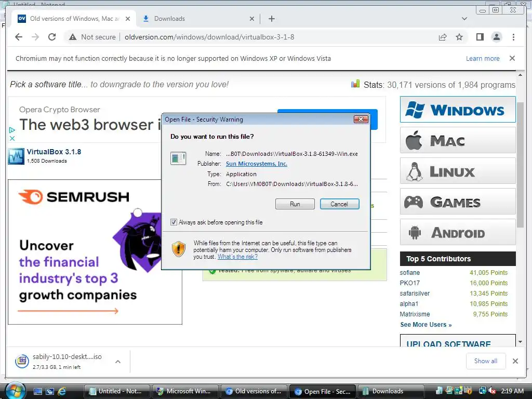This screenshot has height=399, width=532.
Task: Expand the tab search chevron
Action: coord(464,19)
